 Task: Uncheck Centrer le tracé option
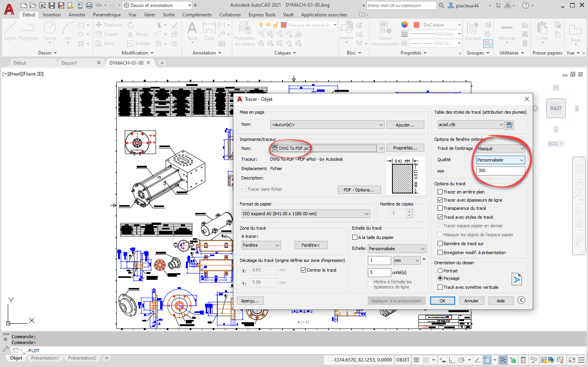tap(303, 270)
